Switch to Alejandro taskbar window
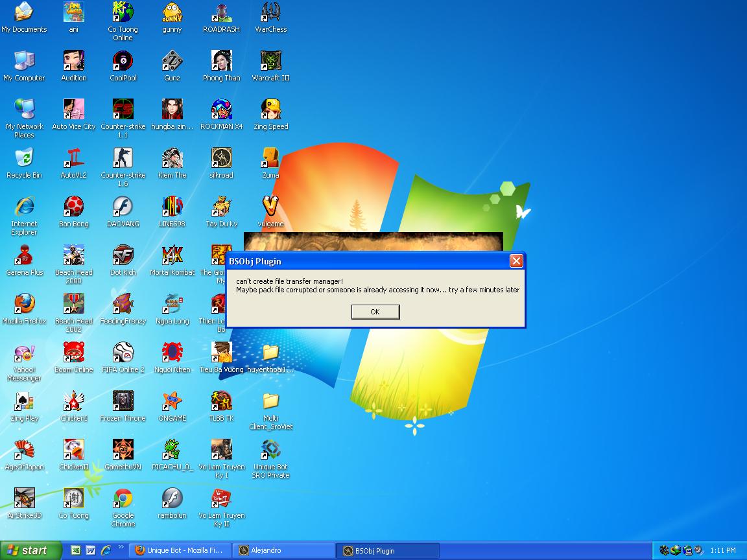The width and height of the screenshot is (747, 560). point(283,550)
